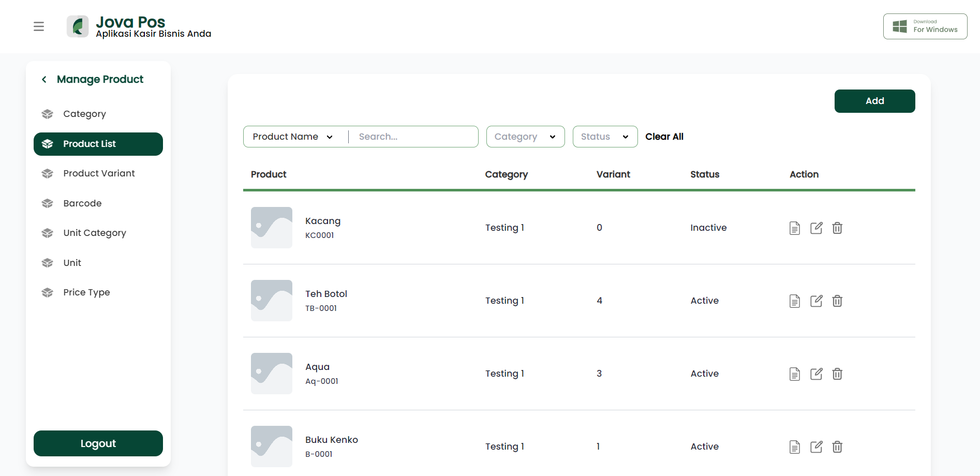Edit the Buku Kenko product
The width and height of the screenshot is (980, 476).
(x=816, y=447)
